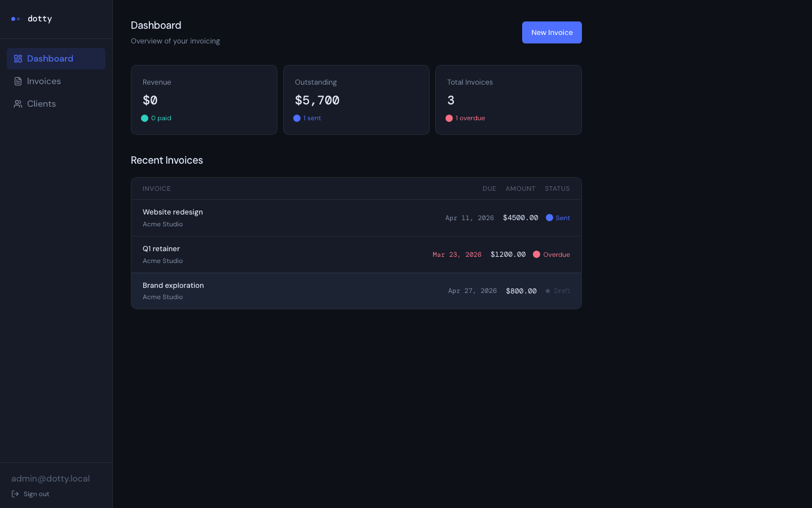812x508 pixels.
Task: Click the green paid status dot
Action: pyautogui.click(x=145, y=118)
